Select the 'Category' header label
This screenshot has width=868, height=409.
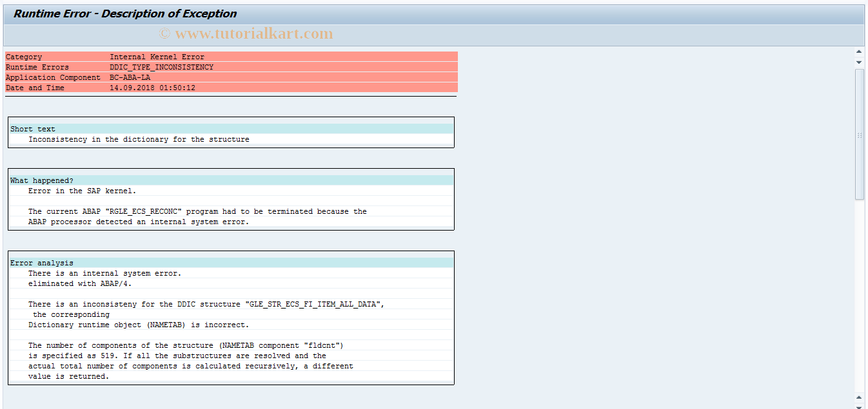24,57
